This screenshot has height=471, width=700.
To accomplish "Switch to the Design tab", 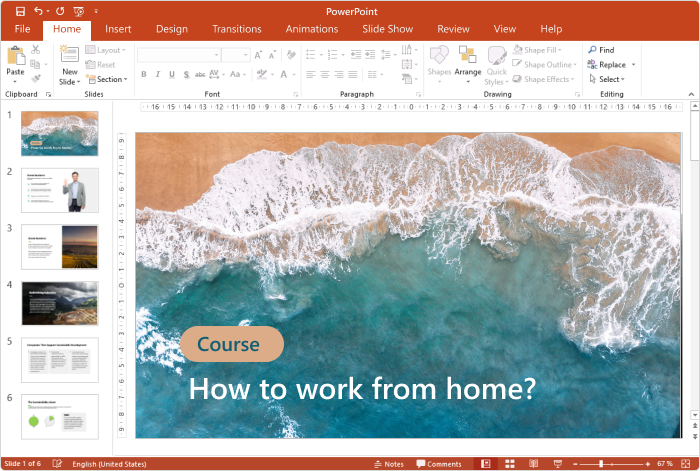I will pyautogui.click(x=172, y=29).
